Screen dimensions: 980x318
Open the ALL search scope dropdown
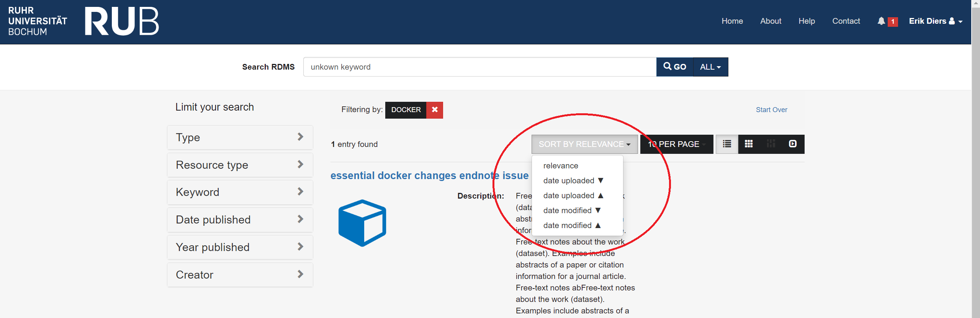tap(711, 67)
